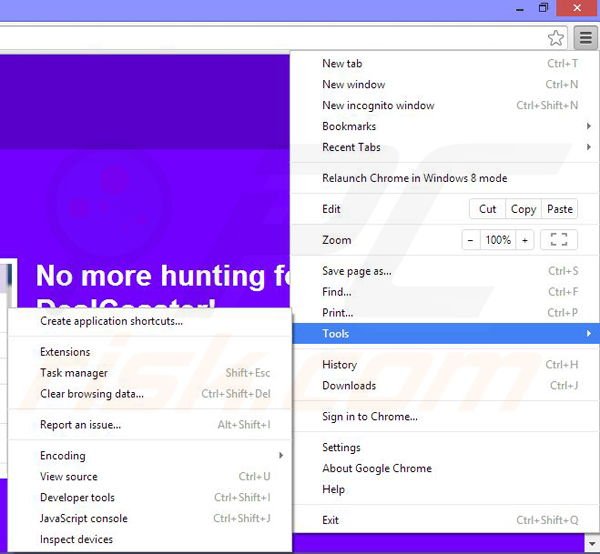
Task: Restore down the Chrome window
Action: [x=543, y=8]
